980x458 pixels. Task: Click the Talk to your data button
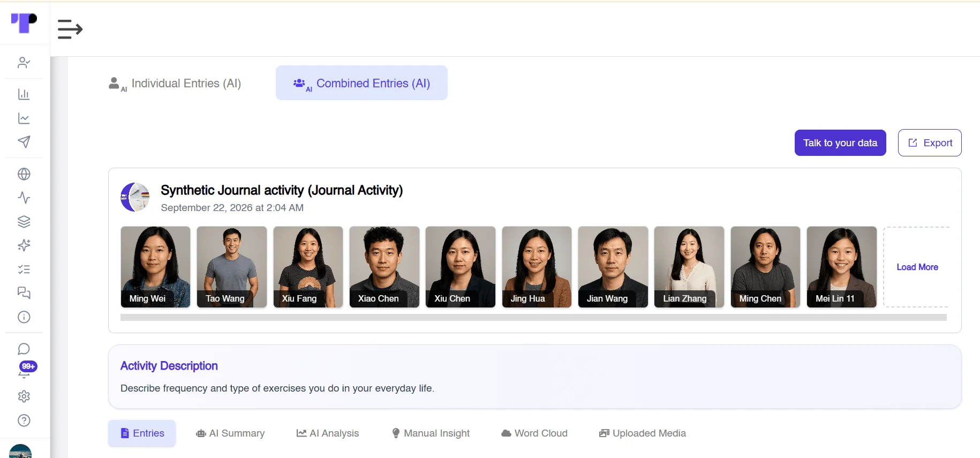[x=840, y=143]
